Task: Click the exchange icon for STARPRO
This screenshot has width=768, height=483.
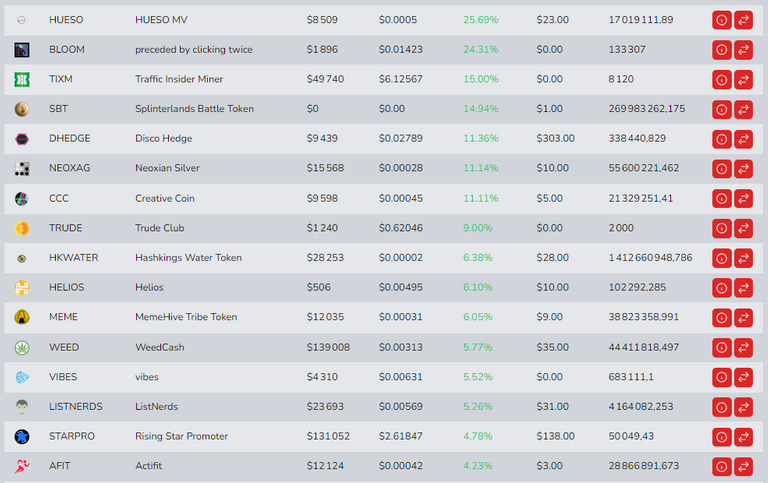Action: 744,436
